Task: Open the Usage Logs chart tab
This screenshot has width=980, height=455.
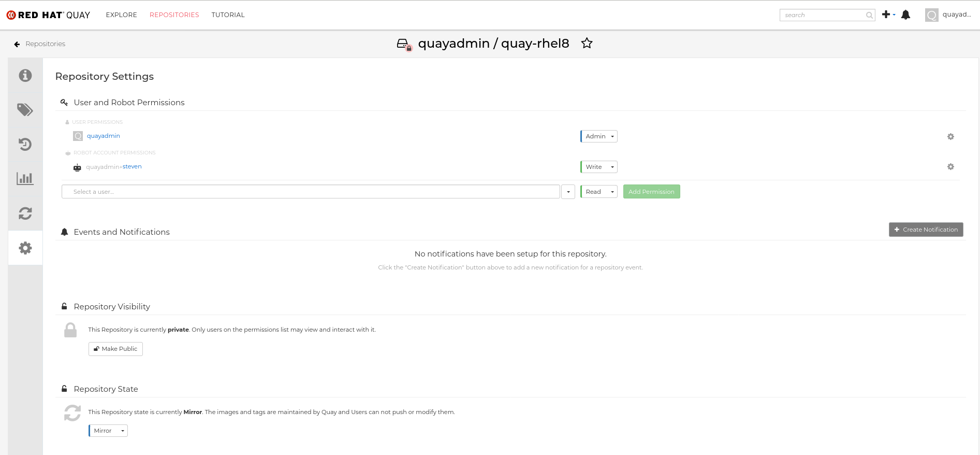Action: (x=25, y=179)
